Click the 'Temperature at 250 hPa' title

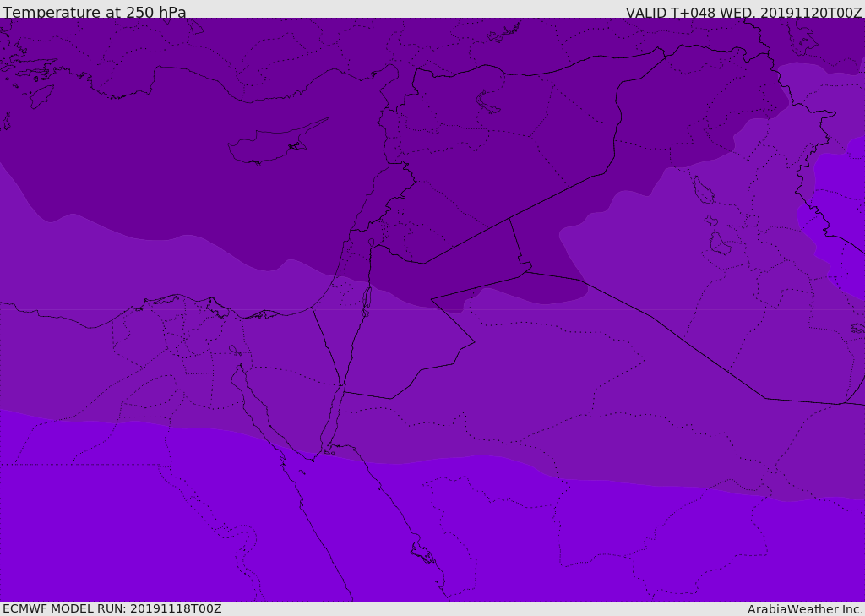click(x=95, y=12)
